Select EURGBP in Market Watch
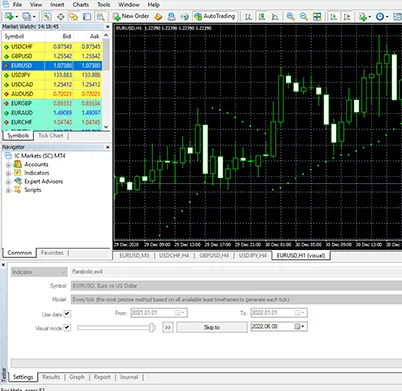The image size is (402, 391). click(52, 103)
